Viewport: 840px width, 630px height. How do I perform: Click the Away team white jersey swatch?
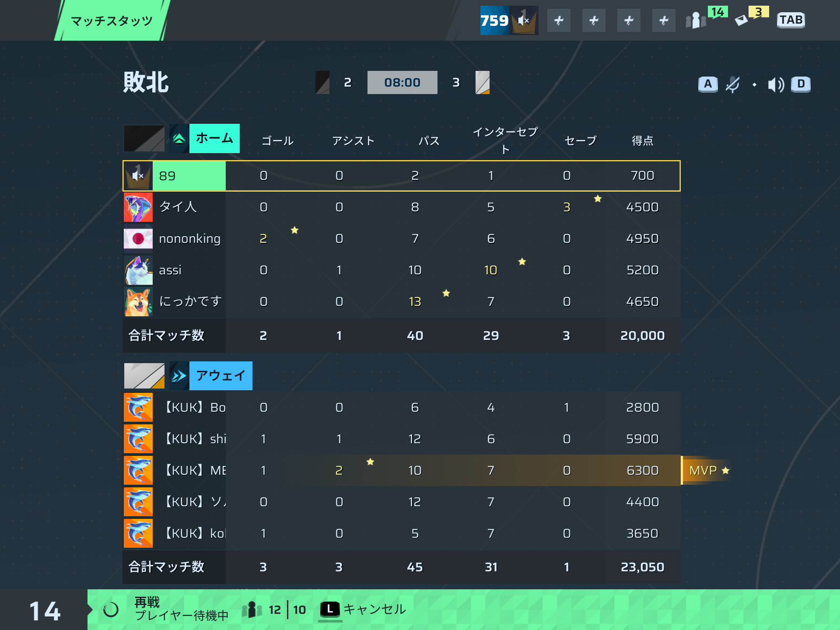[144, 375]
